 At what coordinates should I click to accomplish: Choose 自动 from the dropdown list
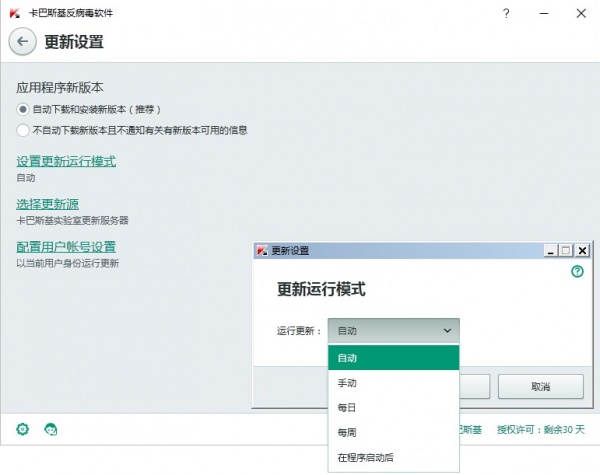point(393,358)
